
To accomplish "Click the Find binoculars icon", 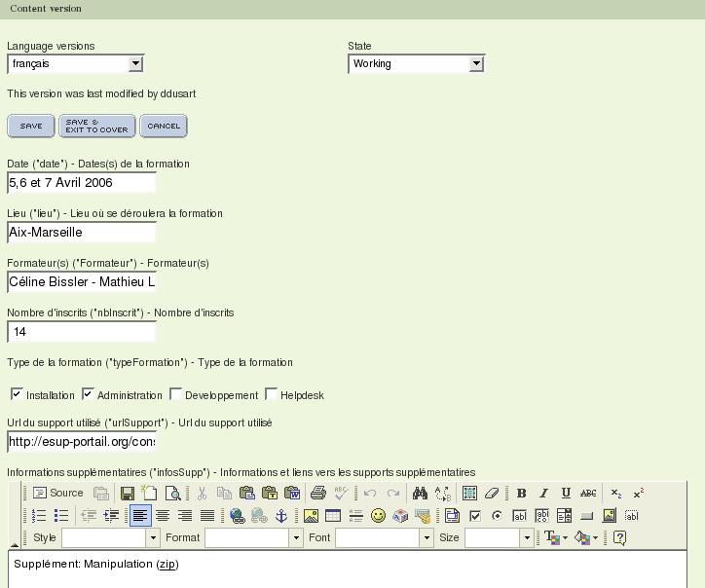I will point(420,494).
